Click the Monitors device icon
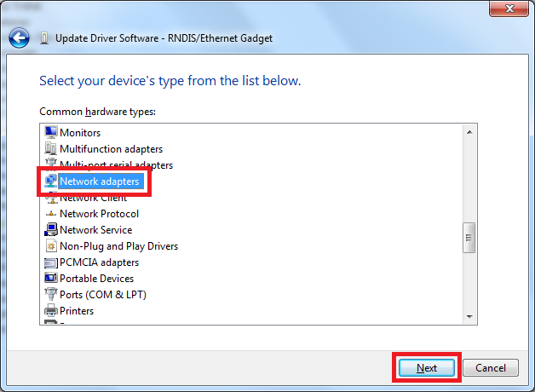The width and height of the screenshot is (535, 392). point(50,133)
